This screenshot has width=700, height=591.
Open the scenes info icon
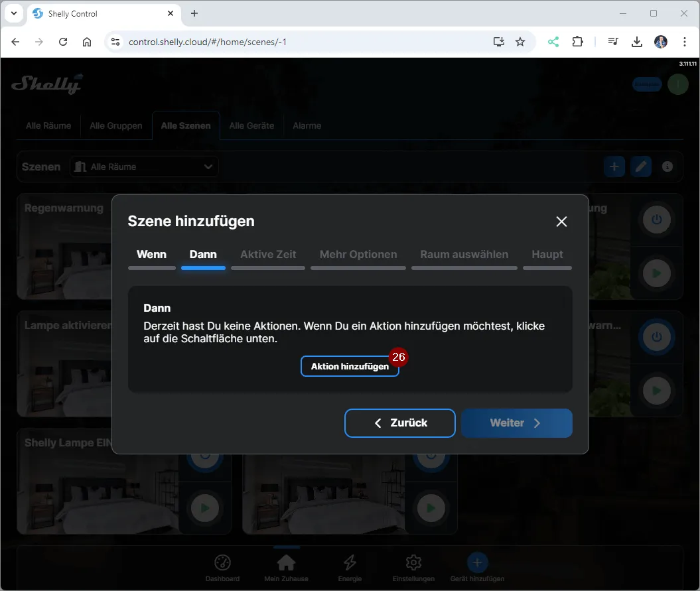[x=667, y=166]
